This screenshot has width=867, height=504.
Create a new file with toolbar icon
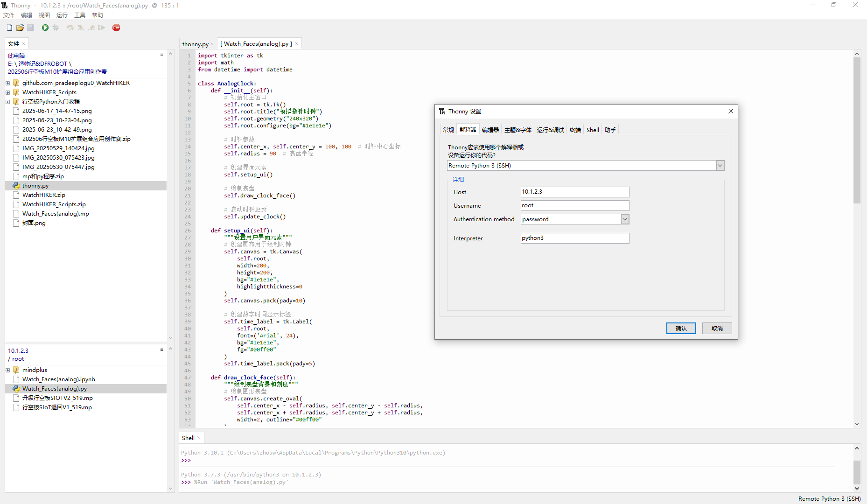9,28
